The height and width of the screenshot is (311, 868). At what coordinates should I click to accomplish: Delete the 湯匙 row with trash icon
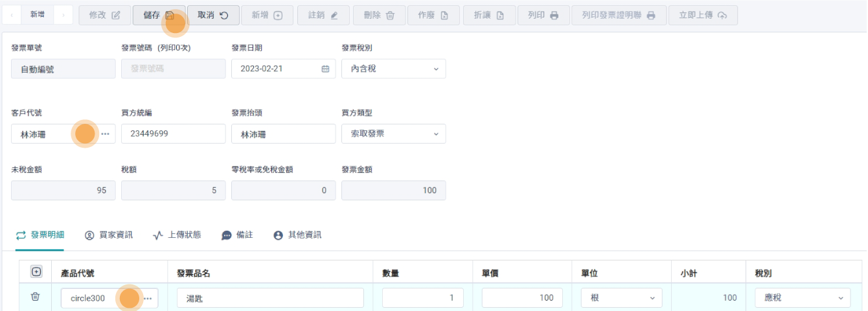click(36, 297)
